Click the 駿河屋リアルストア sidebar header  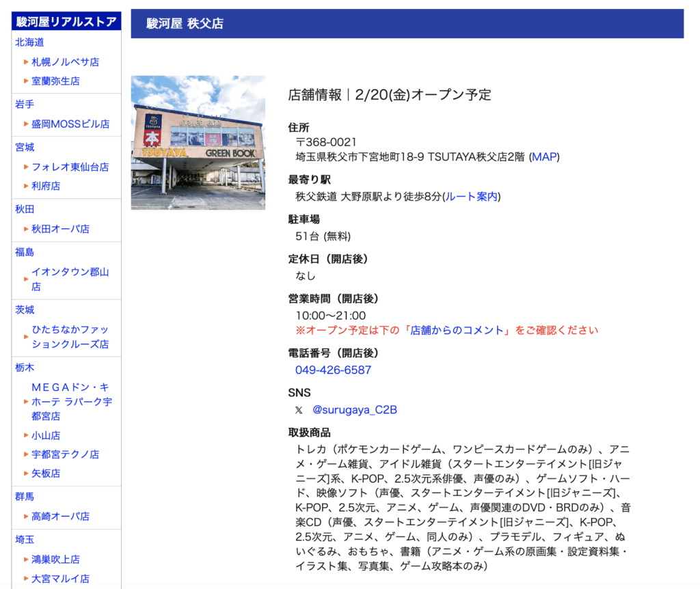[x=66, y=21]
